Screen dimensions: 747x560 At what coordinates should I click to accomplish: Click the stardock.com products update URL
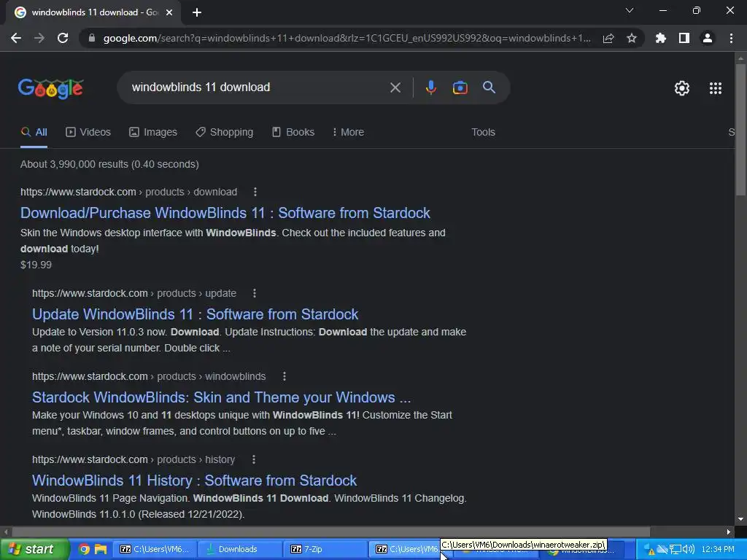[x=134, y=293]
